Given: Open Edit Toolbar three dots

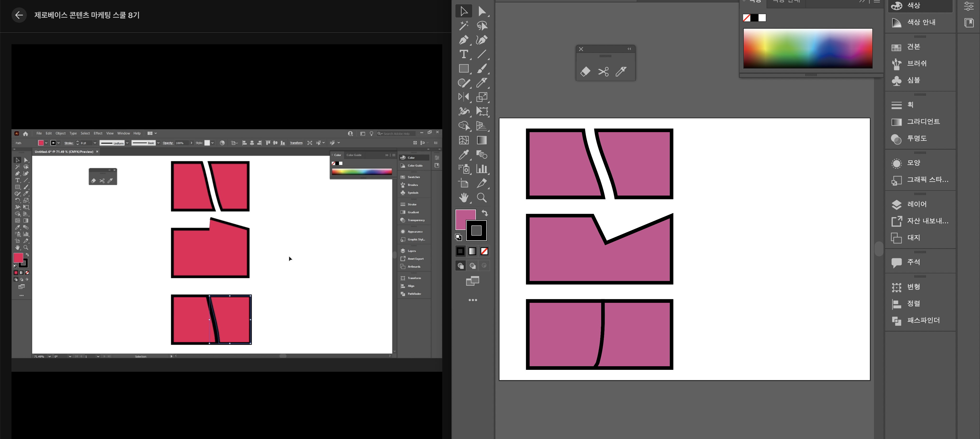Looking at the screenshot, I should (x=472, y=300).
